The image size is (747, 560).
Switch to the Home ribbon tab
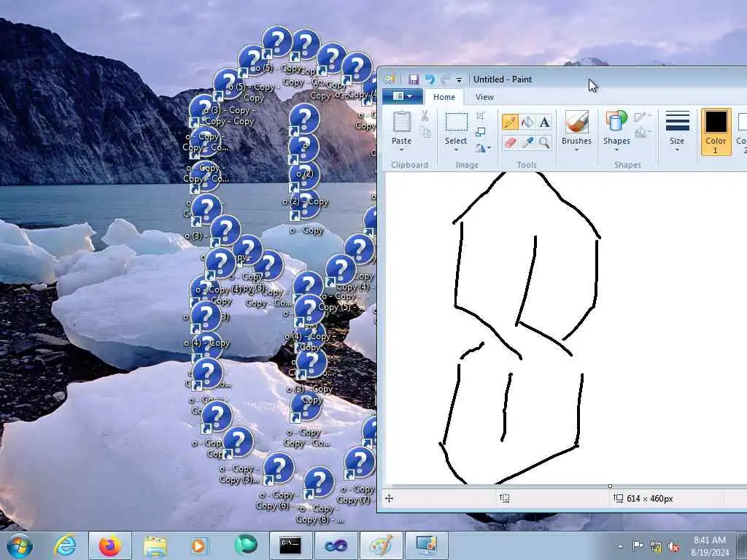[444, 97]
